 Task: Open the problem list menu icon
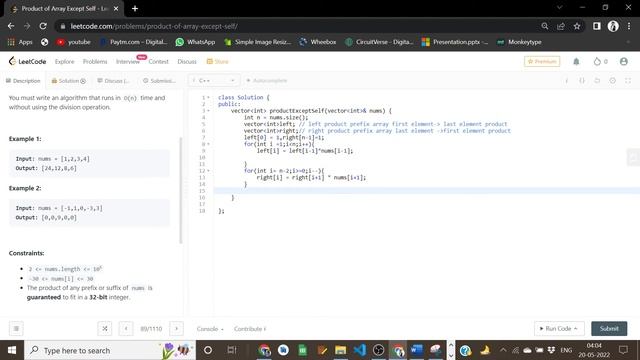pyautogui.click(x=16, y=329)
